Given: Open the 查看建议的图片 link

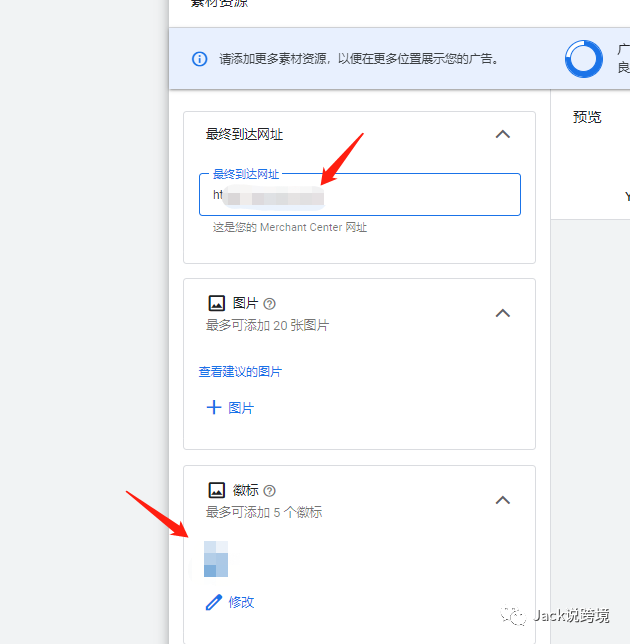Looking at the screenshot, I should (240, 372).
